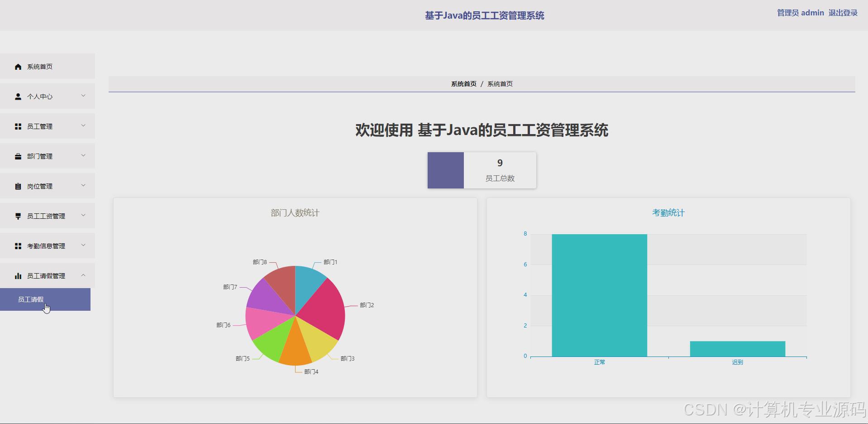This screenshot has width=868, height=424.
Task: Select the 员工工资管理 menu label
Action: (46, 216)
